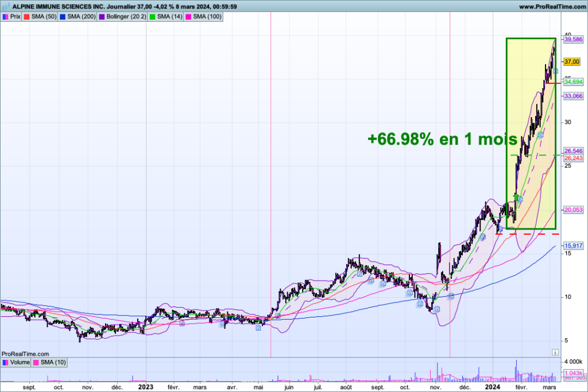Toggle the Prix legend item

(11, 17)
